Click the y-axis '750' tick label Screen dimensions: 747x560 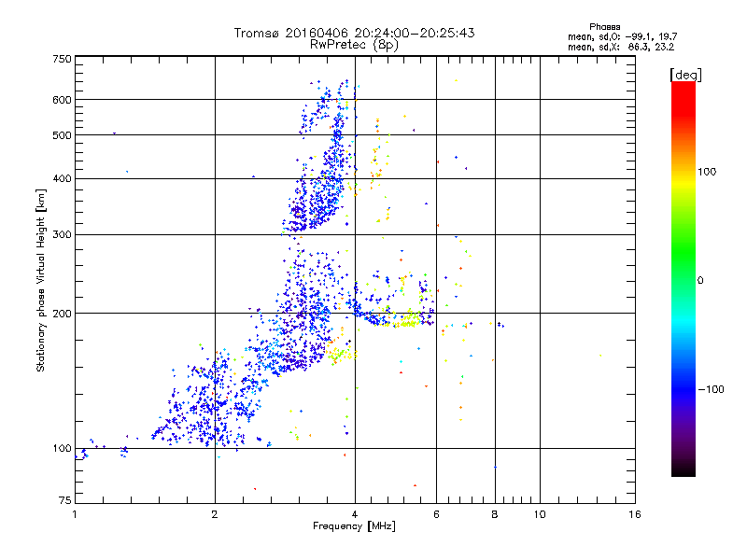pos(62,59)
